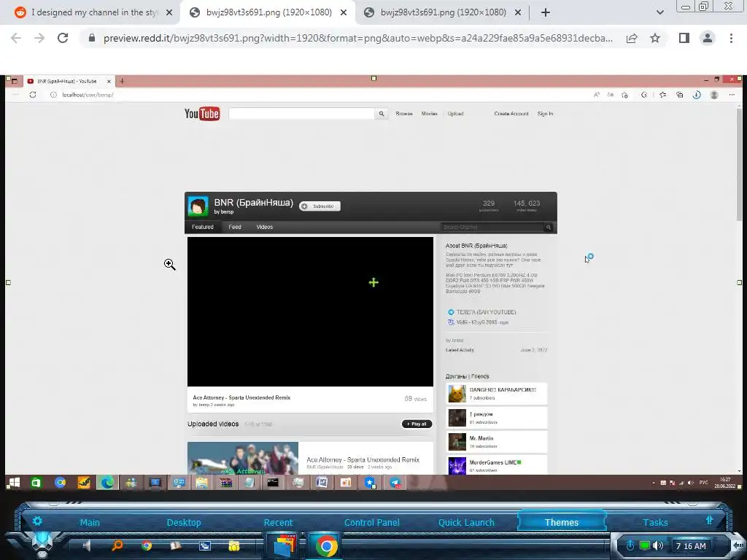Click the Browse link on the YouTube header
The height and width of the screenshot is (560, 747).
coord(404,113)
